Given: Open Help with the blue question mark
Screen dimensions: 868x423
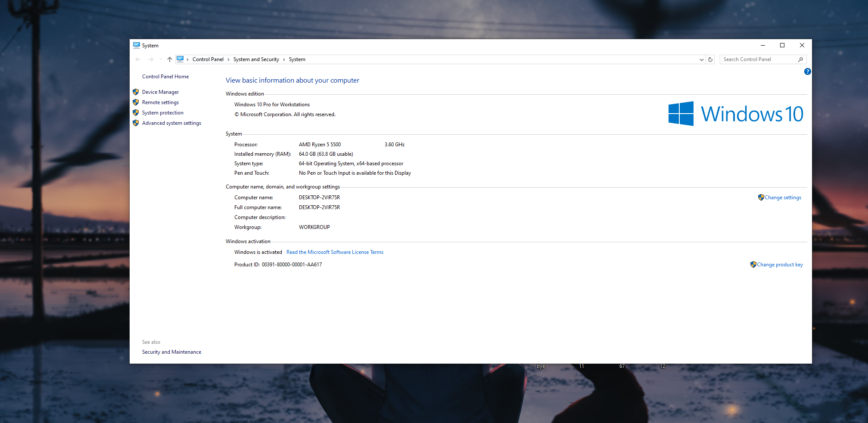Looking at the screenshot, I should point(807,71).
